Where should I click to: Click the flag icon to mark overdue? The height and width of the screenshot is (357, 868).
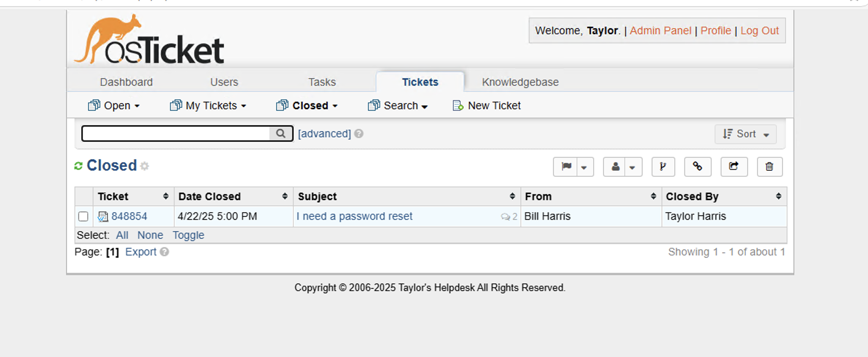coord(566,167)
